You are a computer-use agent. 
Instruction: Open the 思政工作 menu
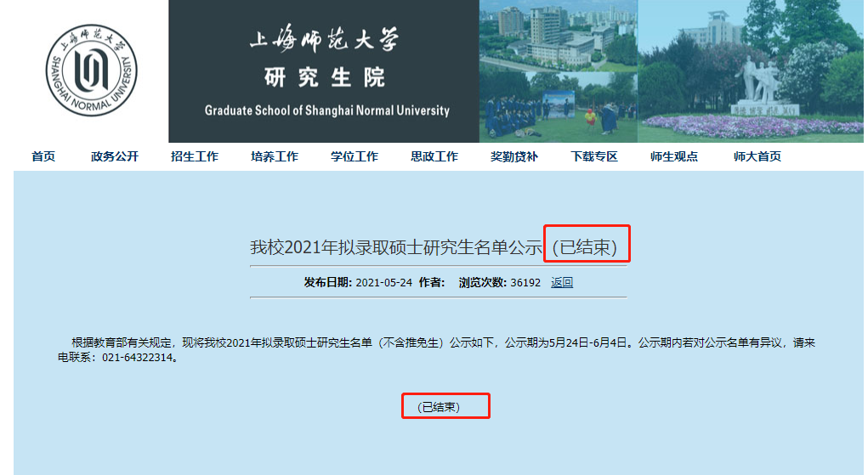tap(434, 156)
